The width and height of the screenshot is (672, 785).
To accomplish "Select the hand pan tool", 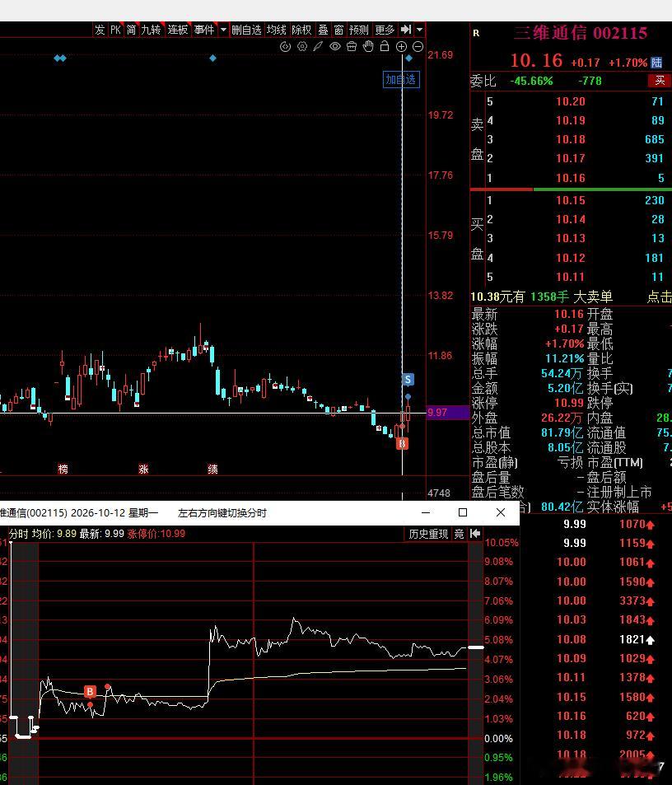I will coord(368,47).
